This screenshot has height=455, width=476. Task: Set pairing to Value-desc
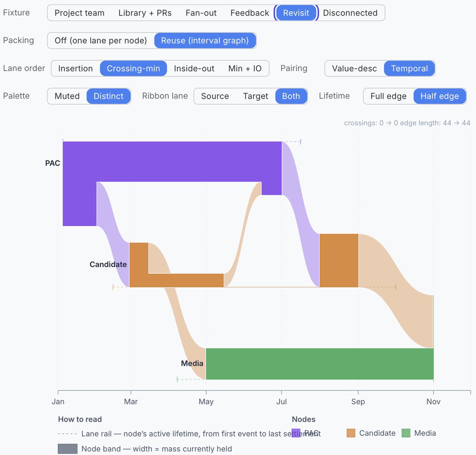[354, 68]
